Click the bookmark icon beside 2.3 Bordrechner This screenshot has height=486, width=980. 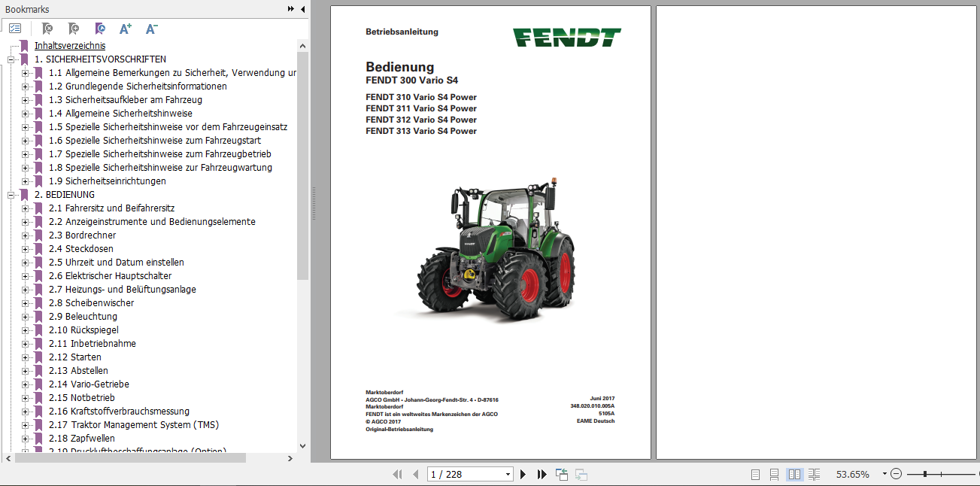point(38,235)
